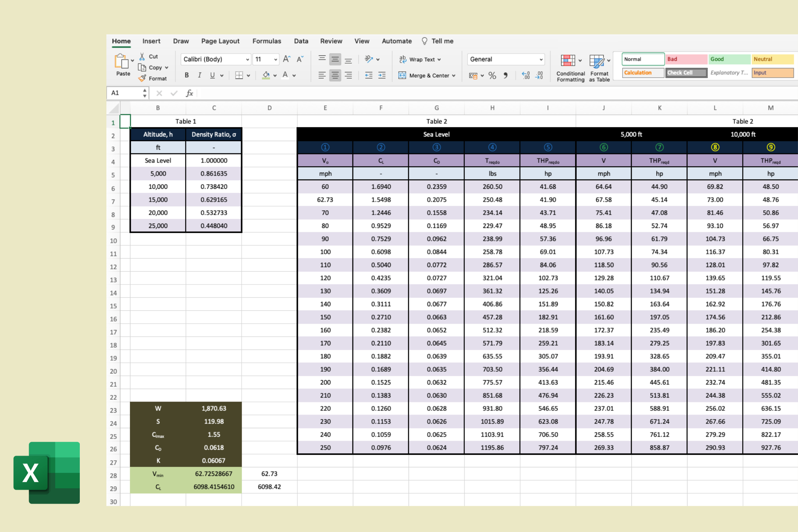Toggle bold formatting
The image size is (798, 532).
187,75
